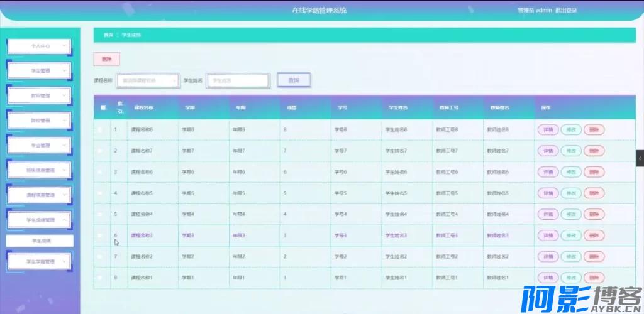Select the checkbox for row 课程名称1
The width and height of the screenshot is (644, 314).
pos(100,278)
